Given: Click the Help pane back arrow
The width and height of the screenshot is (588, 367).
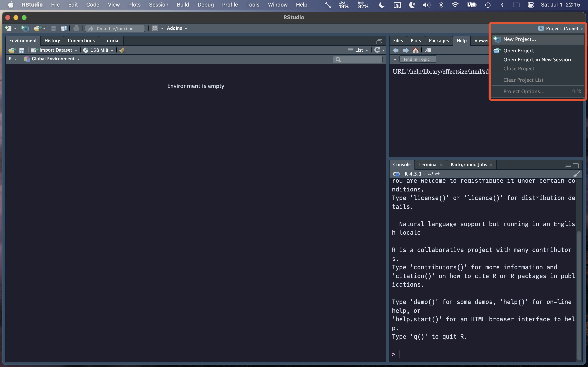Looking at the screenshot, I should tap(395, 50).
